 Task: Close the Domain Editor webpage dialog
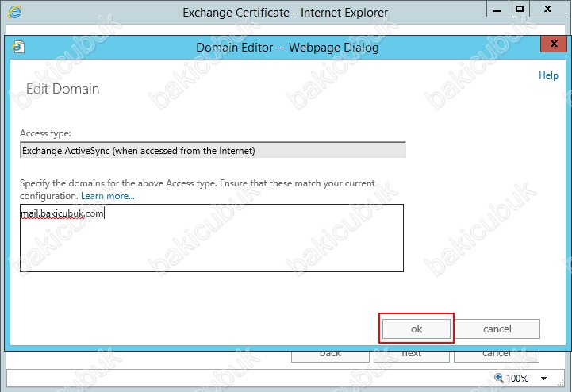click(554, 44)
